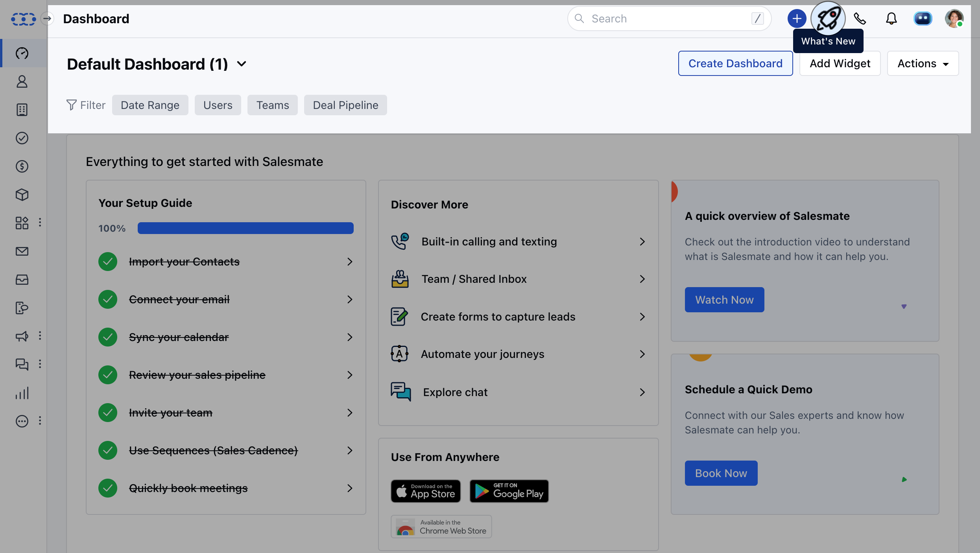Open the reports bar chart icon in sidebar

[x=22, y=393]
